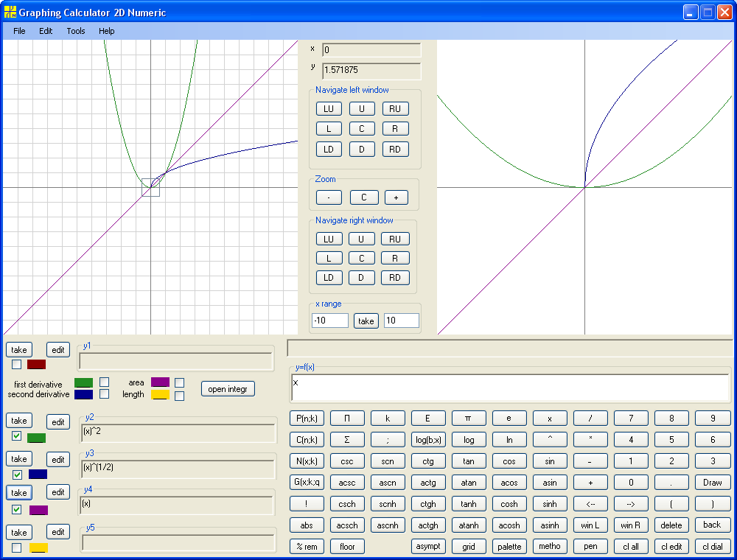Click the grid button
Viewport: 737px width, 560px height.
tap(469, 547)
